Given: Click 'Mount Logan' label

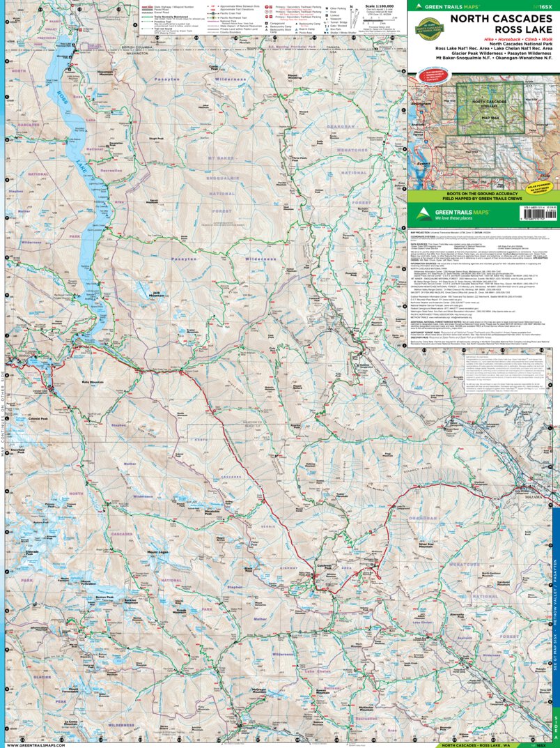Looking at the screenshot, I should coord(158,552).
